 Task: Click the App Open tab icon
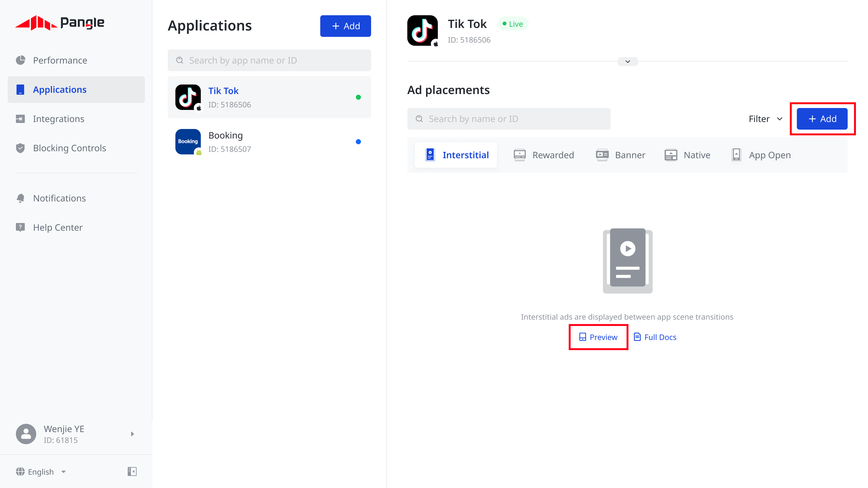[736, 155]
